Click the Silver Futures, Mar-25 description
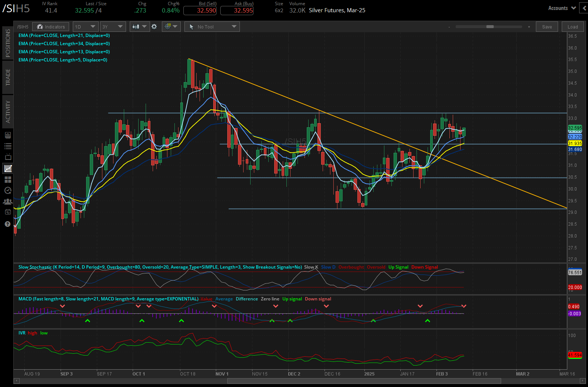The image size is (588, 387). (337, 10)
